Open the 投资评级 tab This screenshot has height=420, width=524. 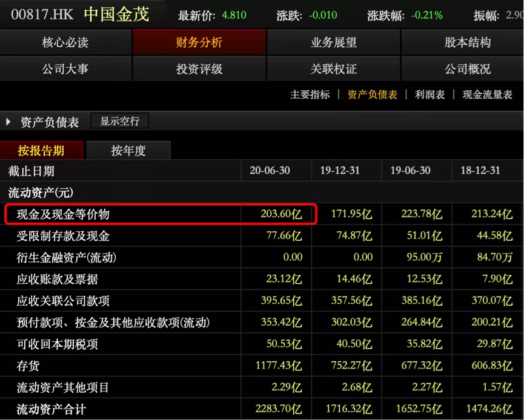click(199, 69)
